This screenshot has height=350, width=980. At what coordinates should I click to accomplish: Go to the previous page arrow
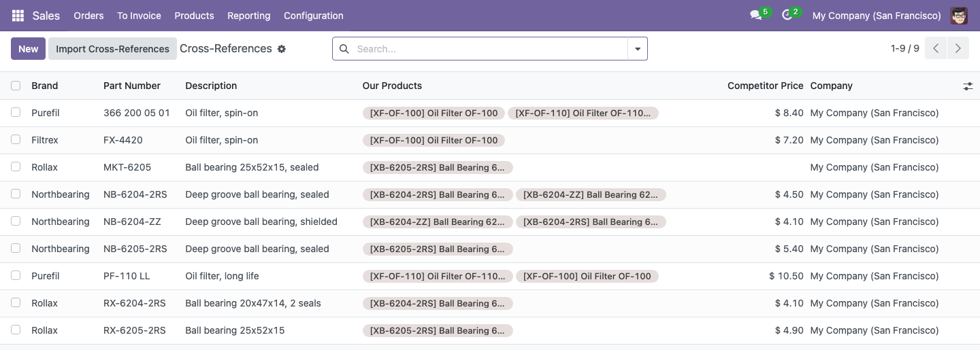click(936, 48)
